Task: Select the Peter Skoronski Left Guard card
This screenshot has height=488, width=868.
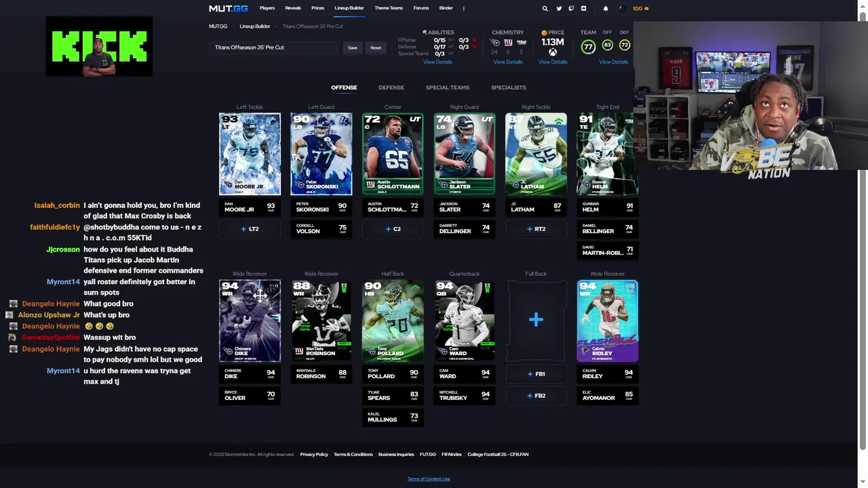Action: click(x=321, y=154)
